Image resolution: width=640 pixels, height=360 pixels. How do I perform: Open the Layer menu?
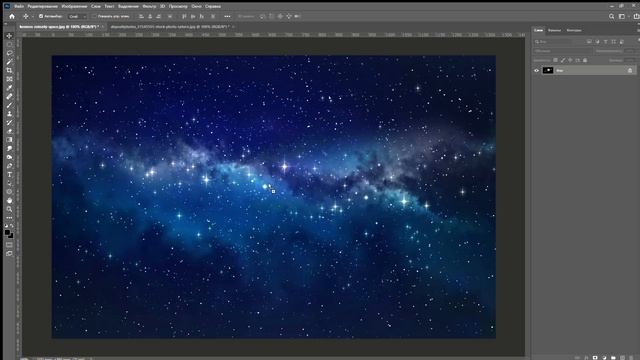pyautogui.click(x=96, y=7)
